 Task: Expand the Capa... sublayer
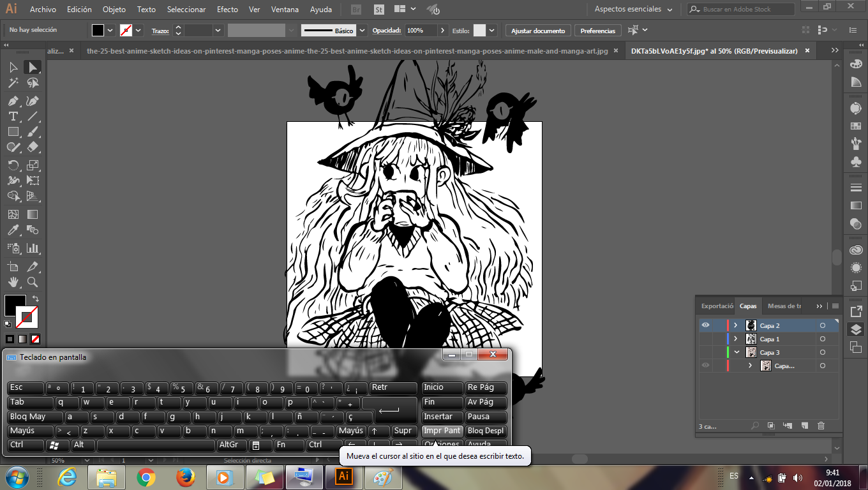[x=751, y=366]
